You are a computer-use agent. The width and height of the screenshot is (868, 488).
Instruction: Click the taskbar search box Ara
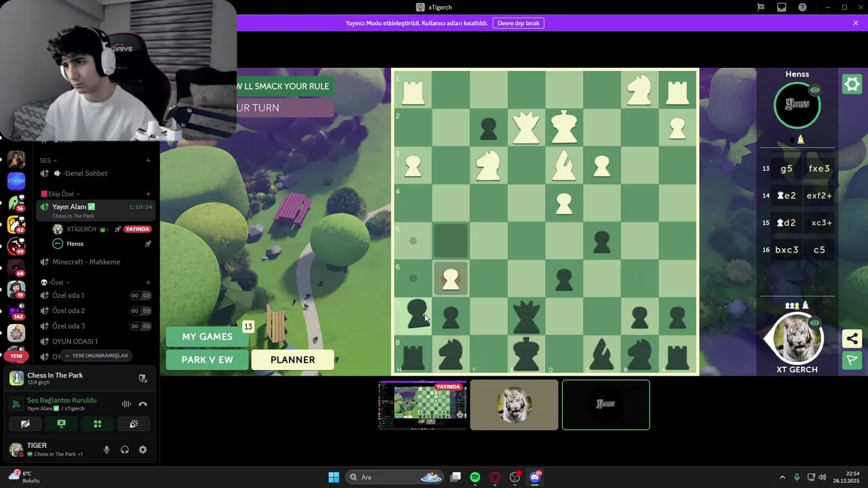pyautogui.click(x=396, y=477)
